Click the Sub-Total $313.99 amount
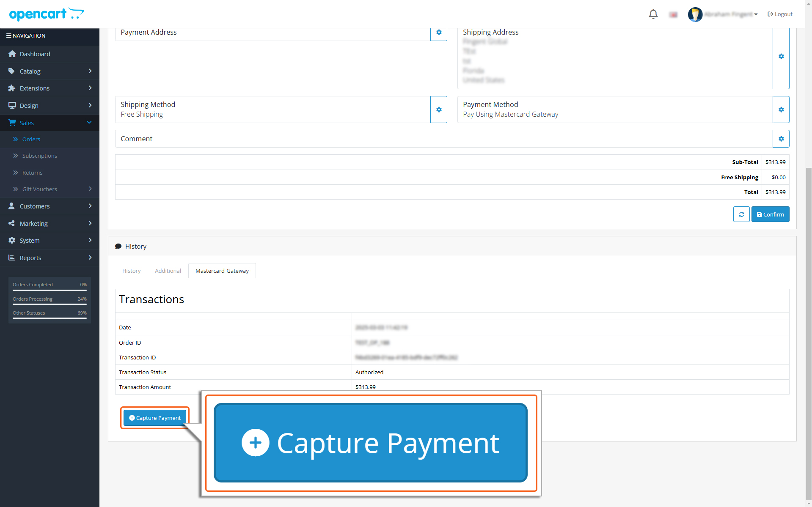 click(775, 162)
